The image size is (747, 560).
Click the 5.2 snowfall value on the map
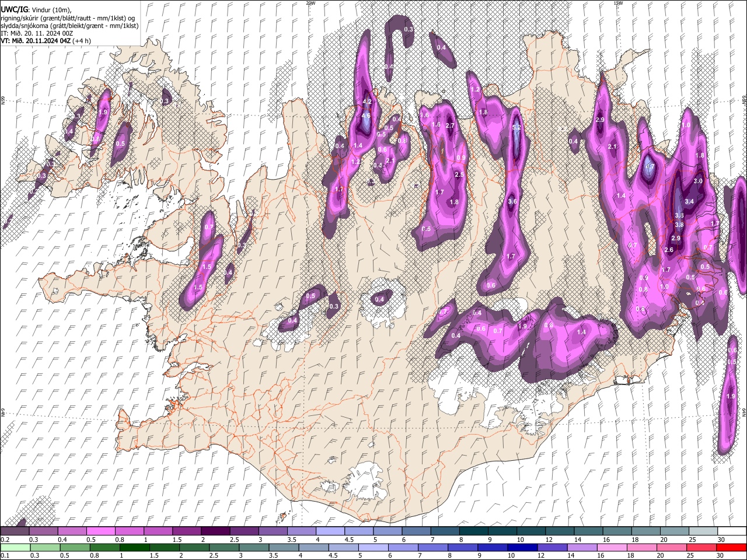(x=516, y=127)
